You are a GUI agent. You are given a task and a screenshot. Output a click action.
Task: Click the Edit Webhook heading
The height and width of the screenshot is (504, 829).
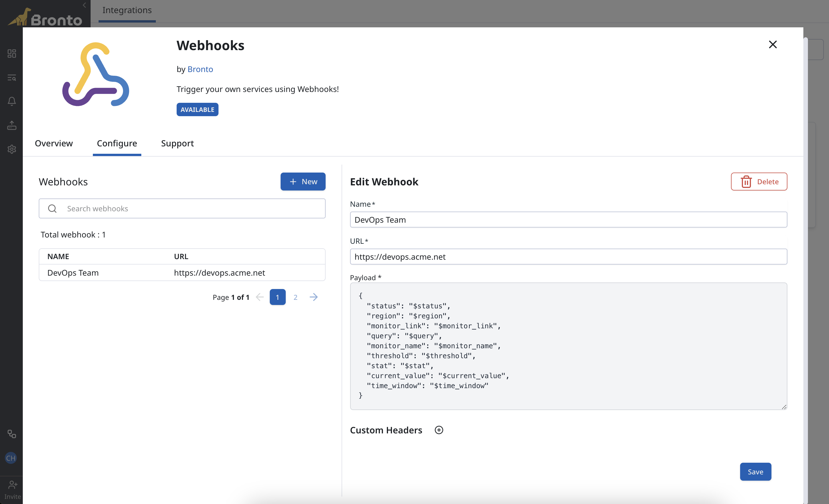pos(384,182)
